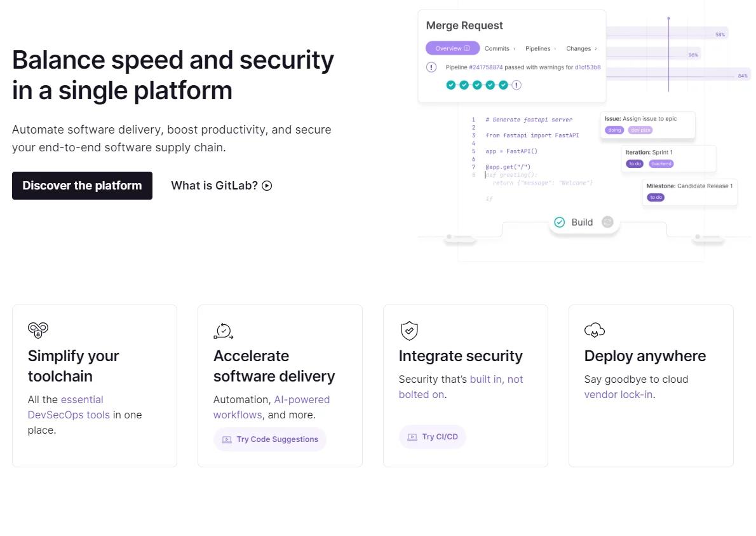Click the gray retry icon beside Build

tap(607, 222)
